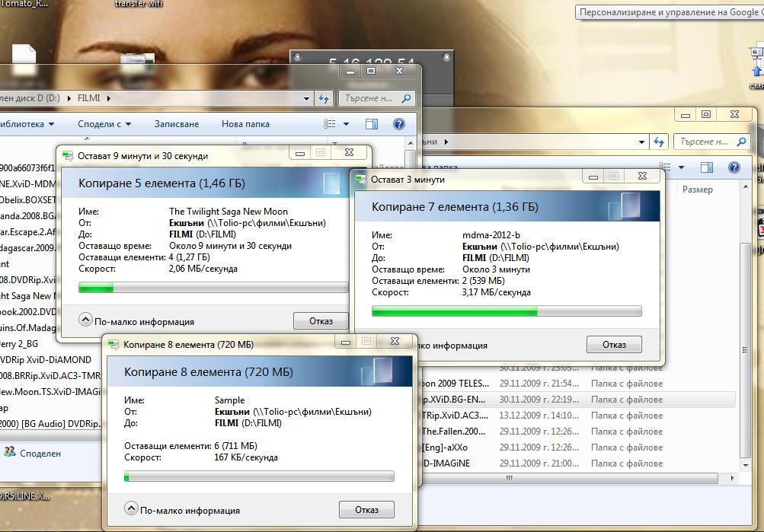
Task: Click refresh icon in the right Explorer window
Action: click(659, 142)
